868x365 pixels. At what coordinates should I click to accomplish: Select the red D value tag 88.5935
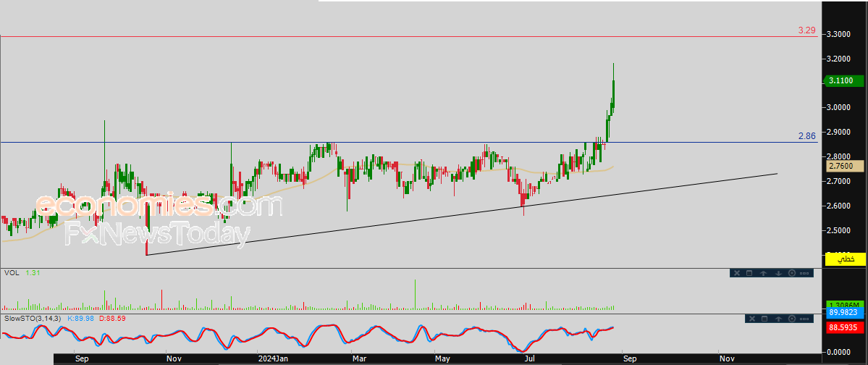(x=845, y=328)
